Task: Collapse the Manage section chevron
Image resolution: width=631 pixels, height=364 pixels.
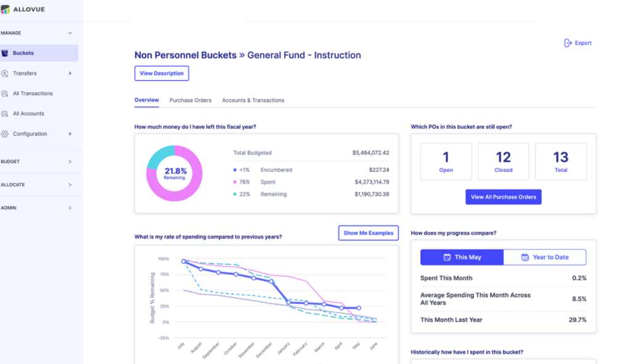Action: 70,33
